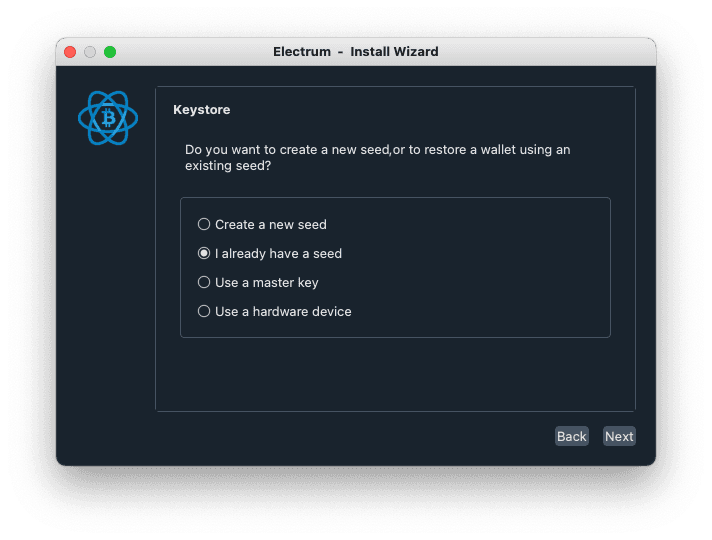Click the 'Use a master key' label text
712x540 pixels.
tap(266, 283)
